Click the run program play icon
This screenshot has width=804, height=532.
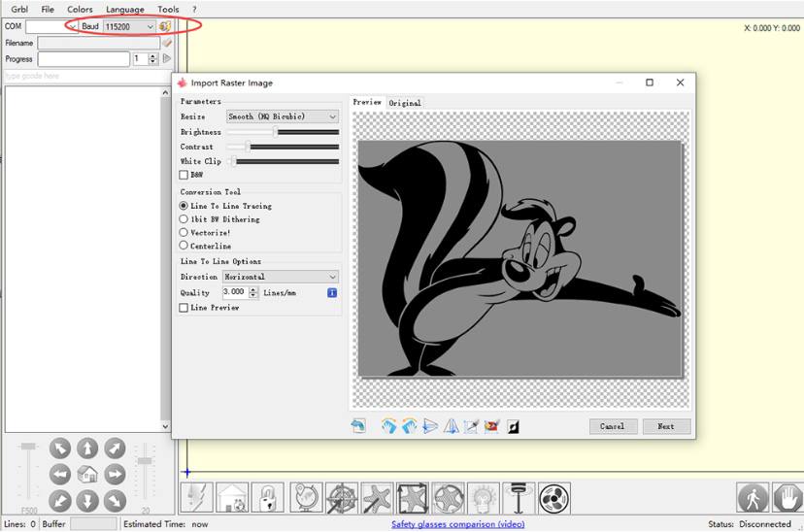(x=167, y=59)
